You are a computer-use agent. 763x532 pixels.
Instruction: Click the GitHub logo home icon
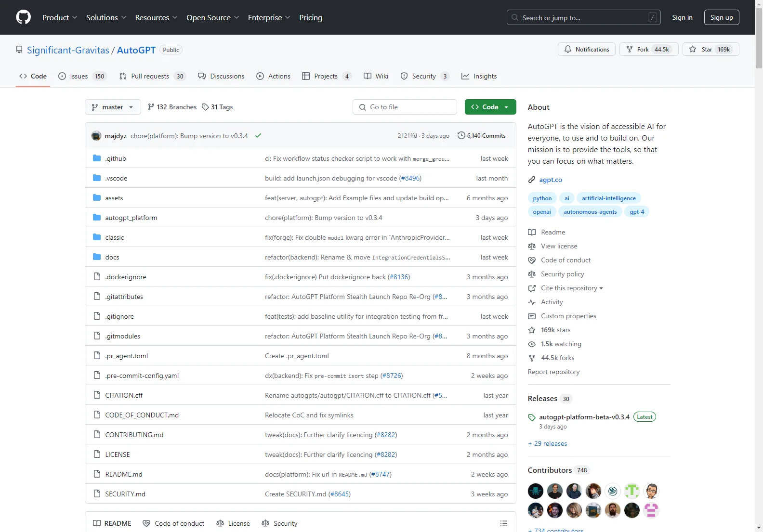point(23,17)
